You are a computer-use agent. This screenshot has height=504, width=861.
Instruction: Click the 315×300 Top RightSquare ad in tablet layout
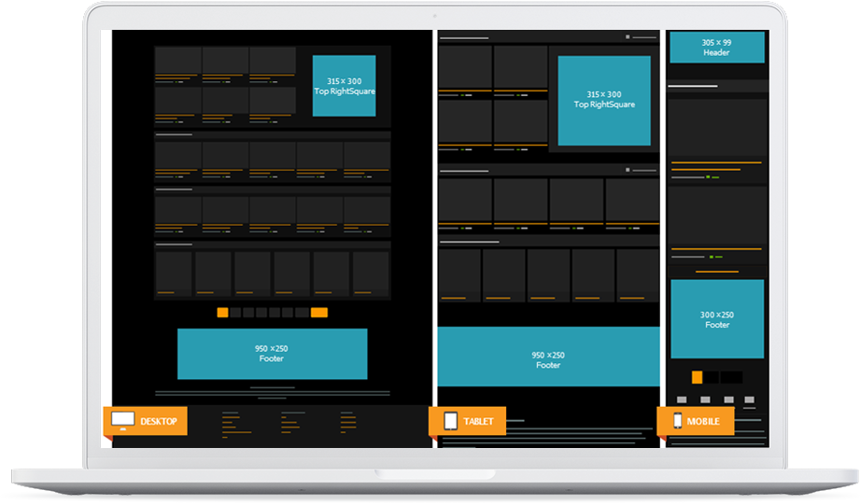[x=604, y=100]
